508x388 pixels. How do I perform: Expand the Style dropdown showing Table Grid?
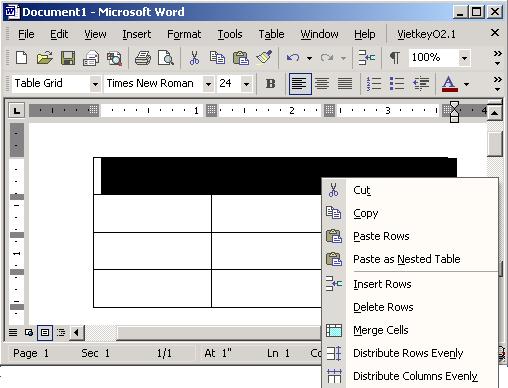pos(95,84)
